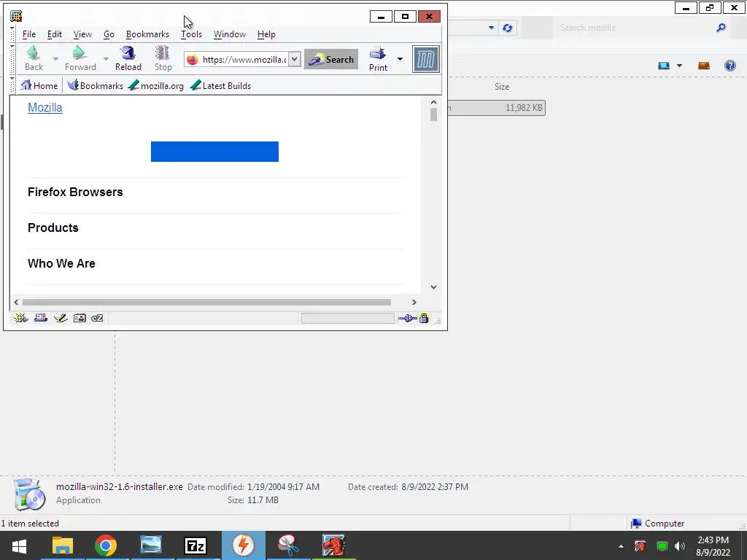Click the blue rectangle button on the page
The image size is (747, 560).
click(x=214, y=152)
